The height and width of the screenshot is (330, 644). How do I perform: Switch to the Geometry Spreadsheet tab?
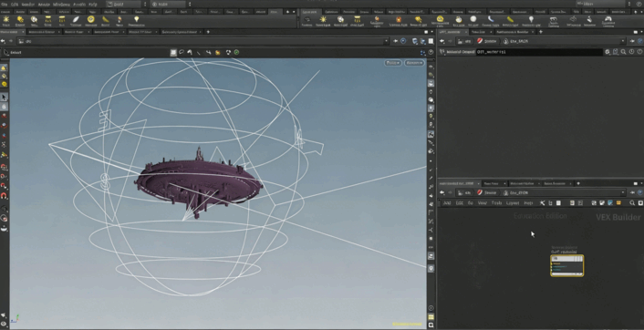(x=180, y=32)
